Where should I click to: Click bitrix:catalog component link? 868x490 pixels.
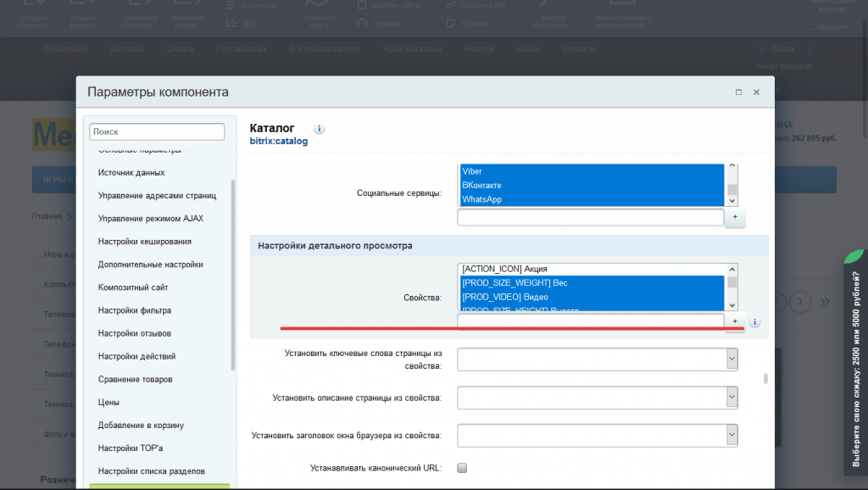pos(278,142)
